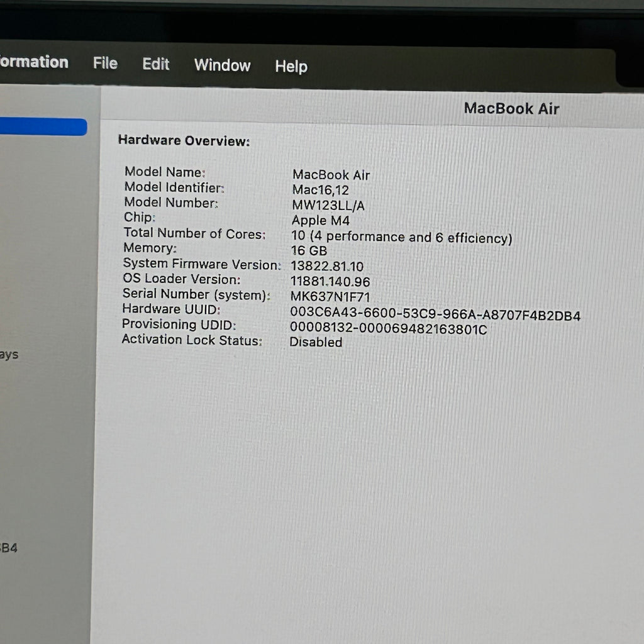Select the OS Loader Version label
The image size is (644, 644).
tap(182, 279)
